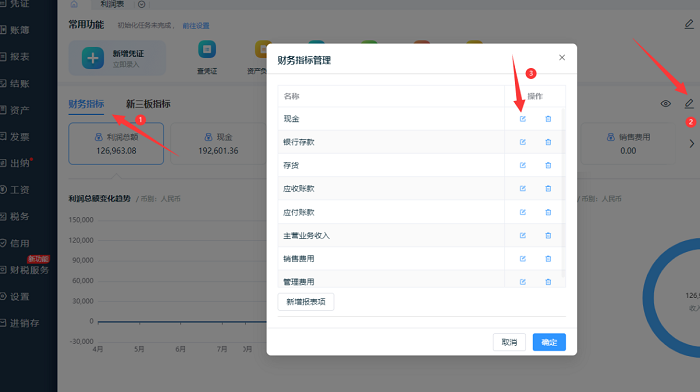
Task: Open 出纳 in sidebar
Action: (x=20, y=163)
